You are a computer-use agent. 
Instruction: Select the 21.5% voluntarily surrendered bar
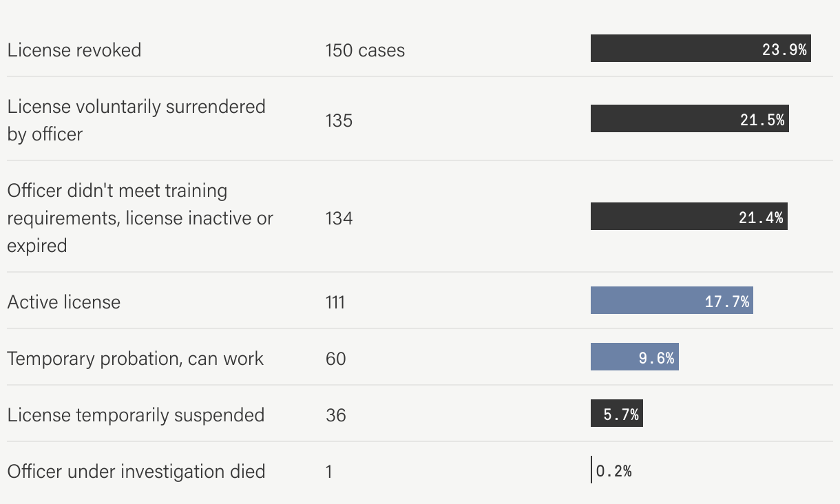pos(690,118)
